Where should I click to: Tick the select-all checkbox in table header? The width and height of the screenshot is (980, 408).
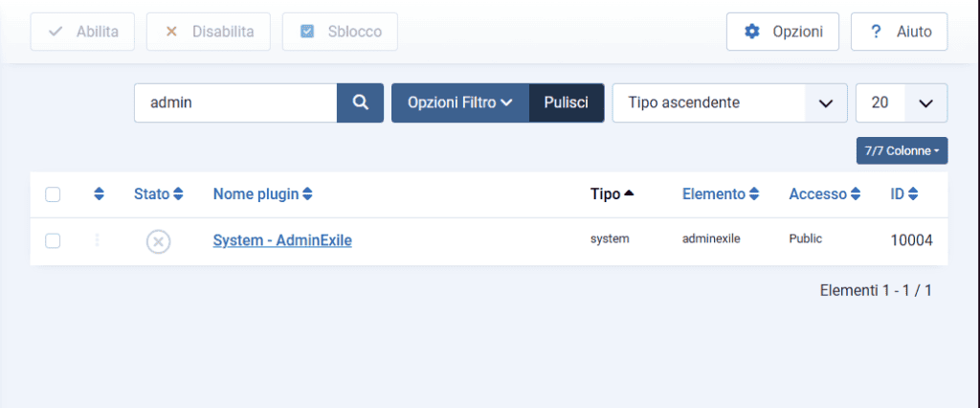(x=54, y=194)
